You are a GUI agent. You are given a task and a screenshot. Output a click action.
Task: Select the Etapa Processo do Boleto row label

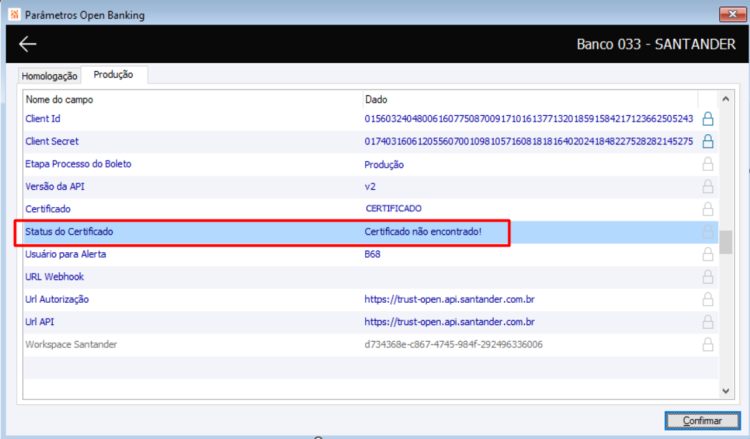pos(78,164)
